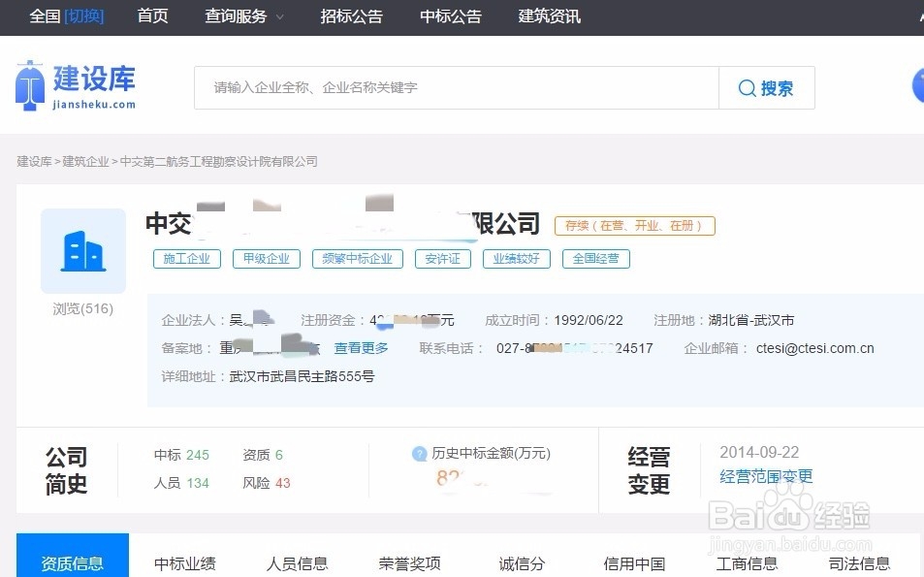Go to 建筑企业 in the breadcrumb
This screenshot has height=577, width=924.
[x=85, y=162]
